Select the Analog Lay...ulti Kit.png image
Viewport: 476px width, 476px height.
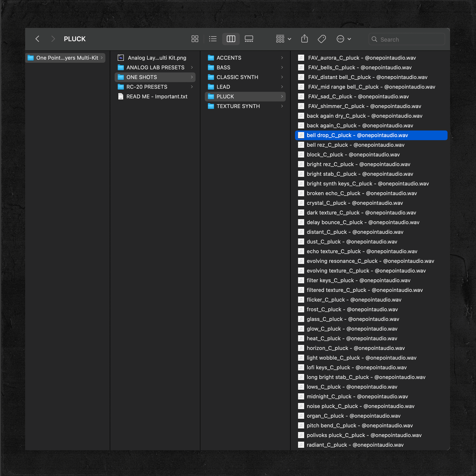(x=157, y=58)
